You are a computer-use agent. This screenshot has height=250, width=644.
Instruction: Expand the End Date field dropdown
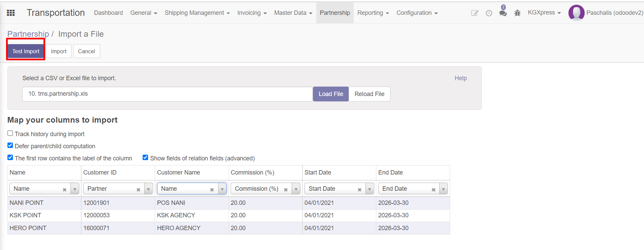coord(443,189)
